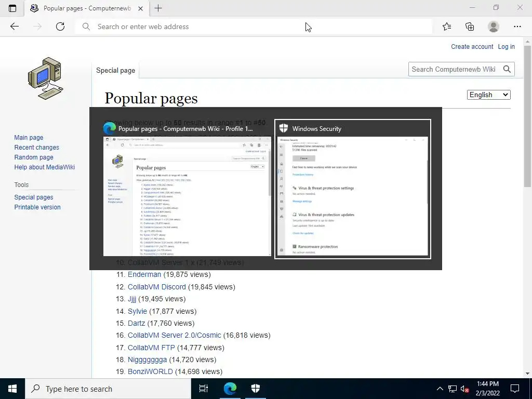The height and width of the screenshot is (399, 532).
Task: Open the Sylvie page link
Action: [x=137, y=311]
